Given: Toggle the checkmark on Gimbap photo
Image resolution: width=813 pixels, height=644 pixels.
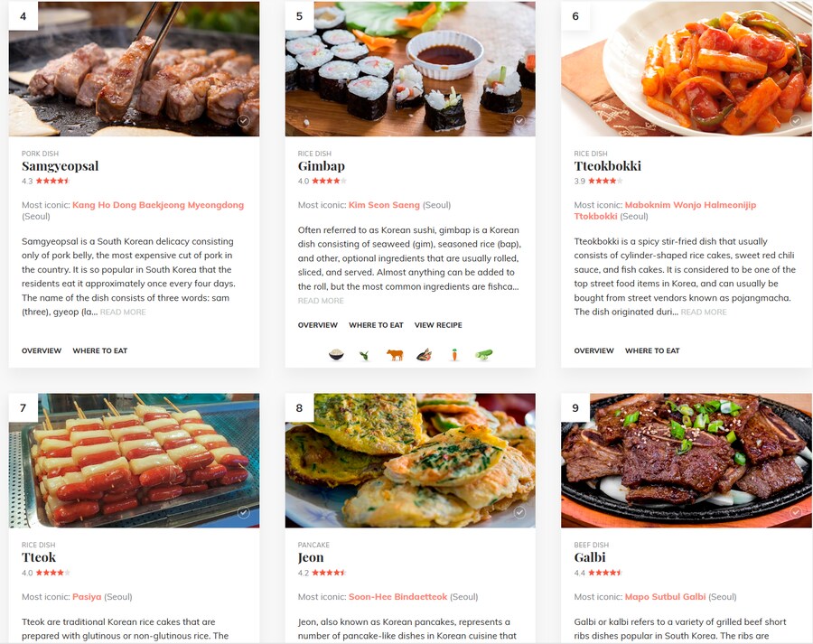Looking at the screenshot, I should pyautogui.click(x=519, y=121).
